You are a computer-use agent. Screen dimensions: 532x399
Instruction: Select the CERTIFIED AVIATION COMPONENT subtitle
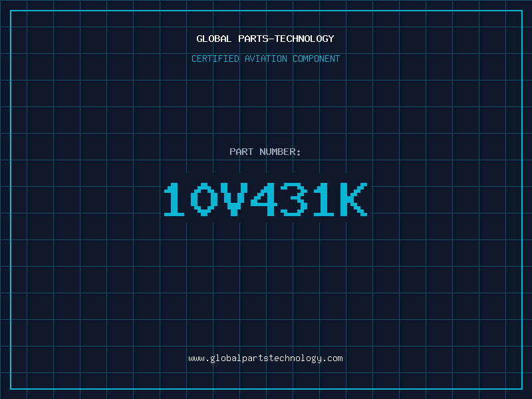[265, 59]
